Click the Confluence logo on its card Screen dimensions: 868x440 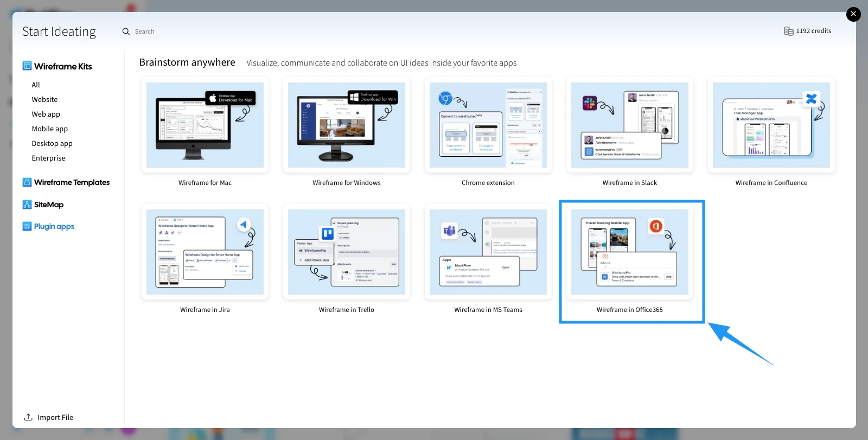(812, 99)
